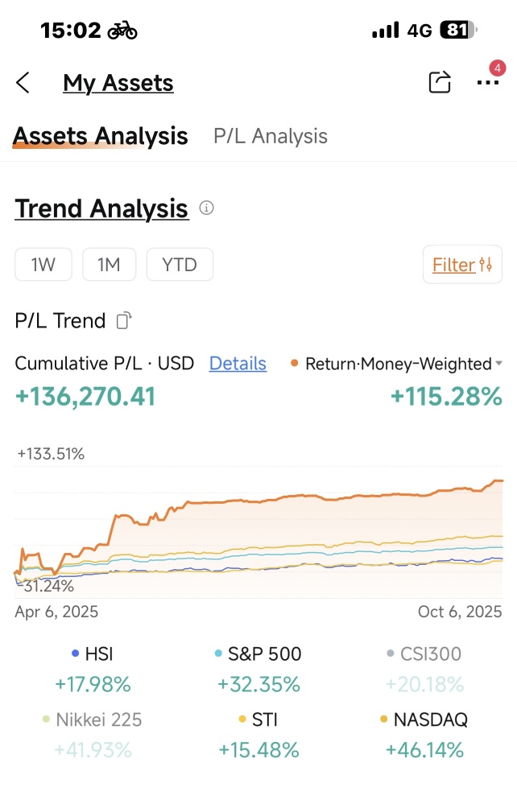Open the three-dot more options menu
The image size is (517, 812).
pyautogui.click(x=488, y=83)
